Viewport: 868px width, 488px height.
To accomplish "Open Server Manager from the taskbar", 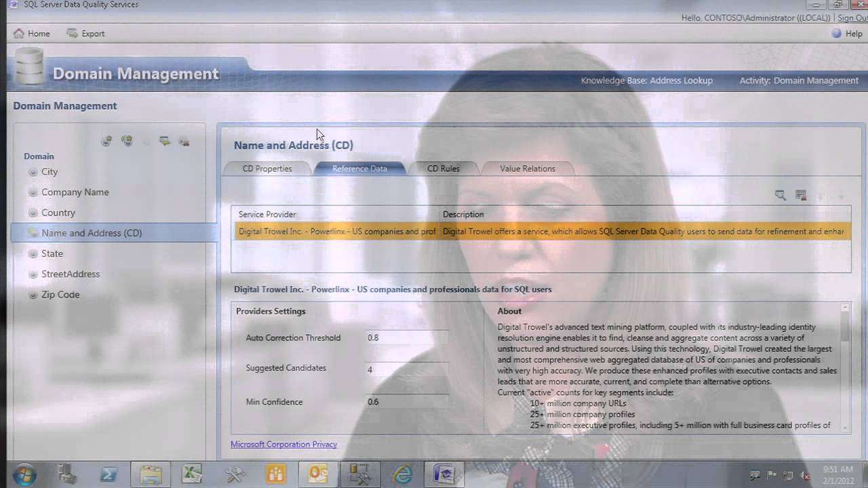I will point(67,474).
